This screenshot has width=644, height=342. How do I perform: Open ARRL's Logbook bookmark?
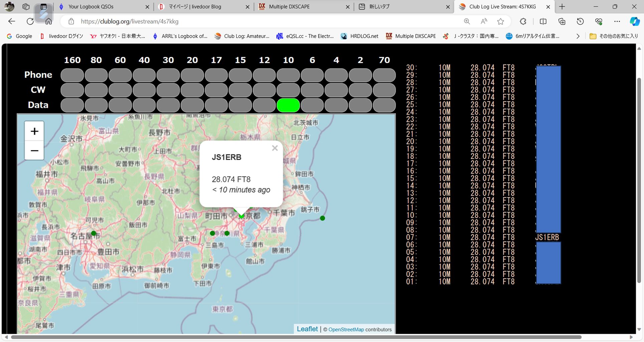click(x=180, y=36)
